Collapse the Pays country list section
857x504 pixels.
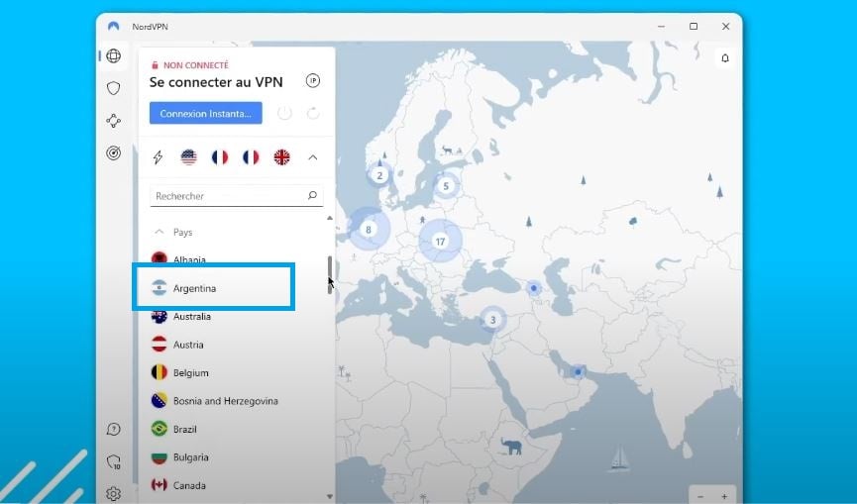[158, 232]
